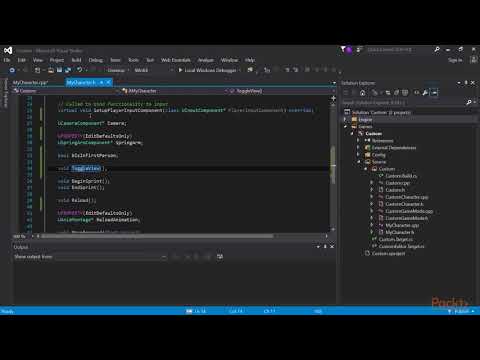Screen dimensions: 480x360
Task: Open the ToggleView member dropdown
Action: (281, 91)
